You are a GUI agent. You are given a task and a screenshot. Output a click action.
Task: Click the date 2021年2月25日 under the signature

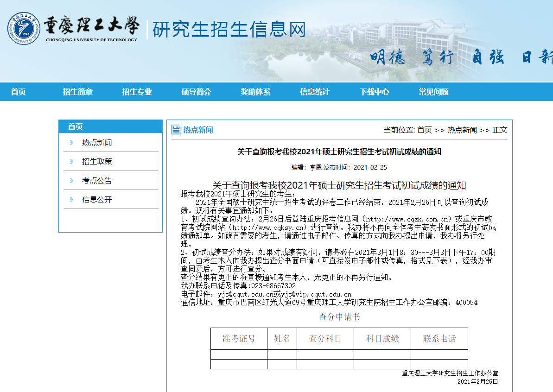pyautogui.click(x=478, y=382)
